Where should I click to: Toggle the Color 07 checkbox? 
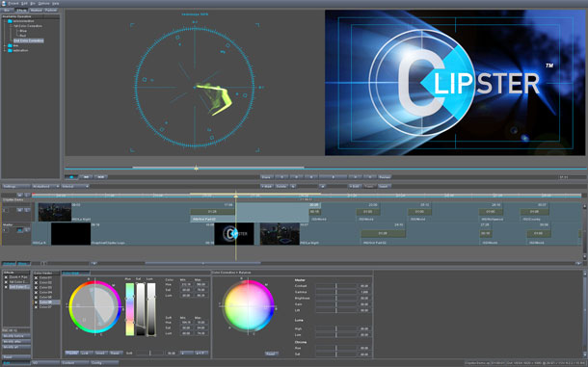pos(36,307)
